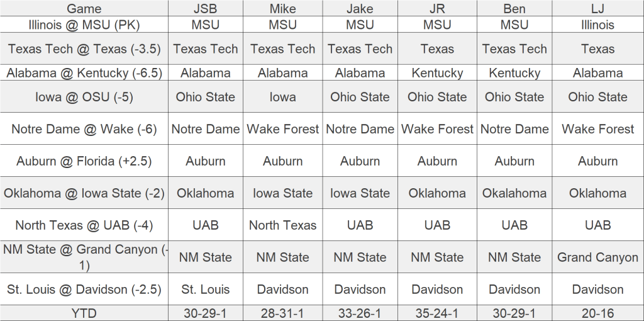This screenshot has height=321, width=644.
Task: Click JR's Kentucky pick
Action: 437,73
